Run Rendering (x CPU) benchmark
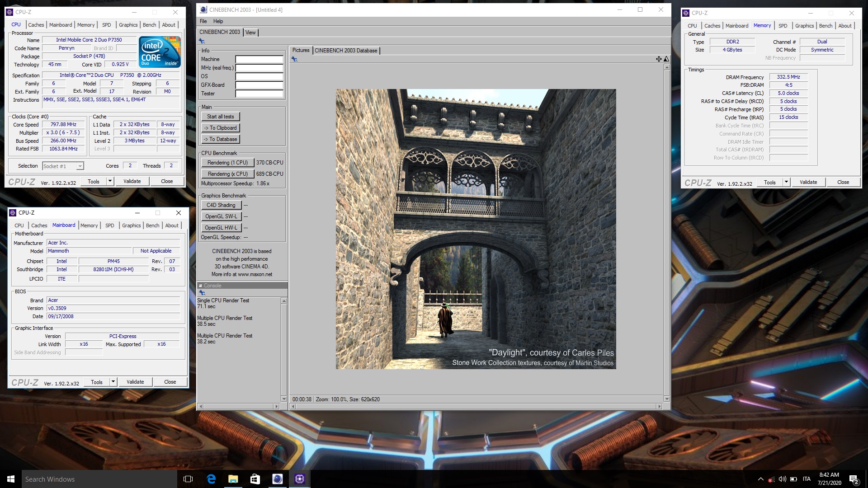This screenshot has height=488, width=868. 227,174
